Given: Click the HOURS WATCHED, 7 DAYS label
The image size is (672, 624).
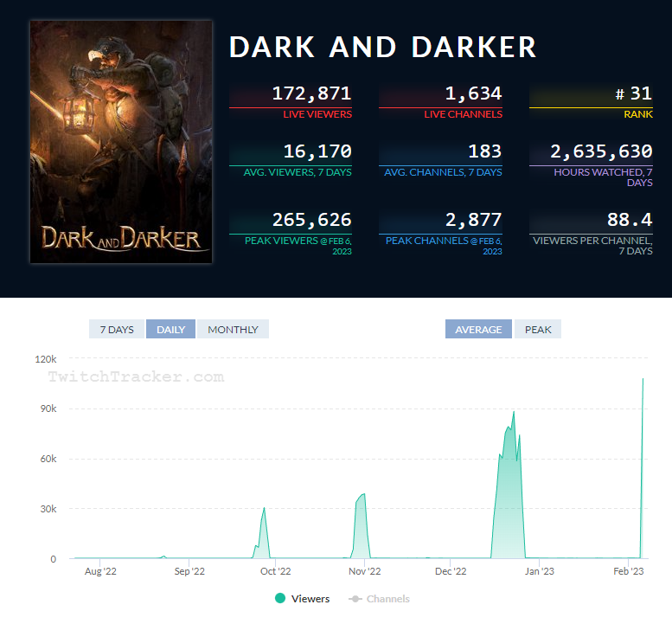Looking at the screenshot, I should 603,177.
